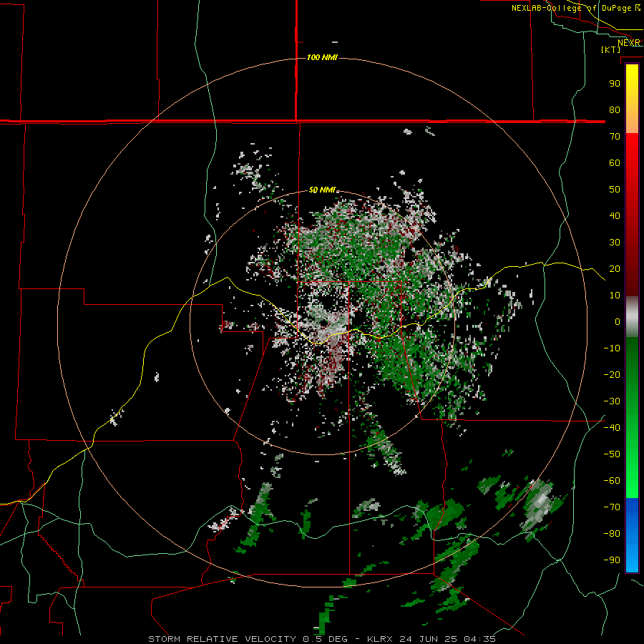Click the 70 value on the color scale

coord(615,137)
